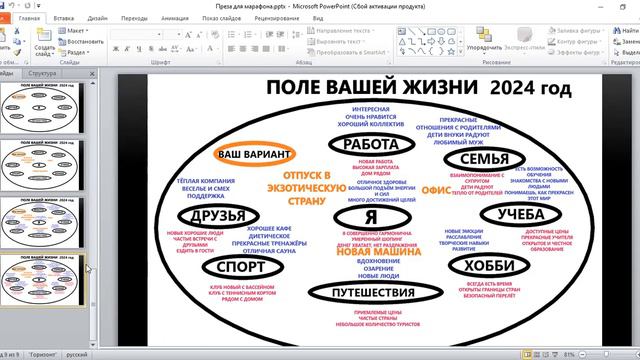
Task: Open the Упорядочить arrange menu
Action: pyautogui.click(x=484, y=40)
